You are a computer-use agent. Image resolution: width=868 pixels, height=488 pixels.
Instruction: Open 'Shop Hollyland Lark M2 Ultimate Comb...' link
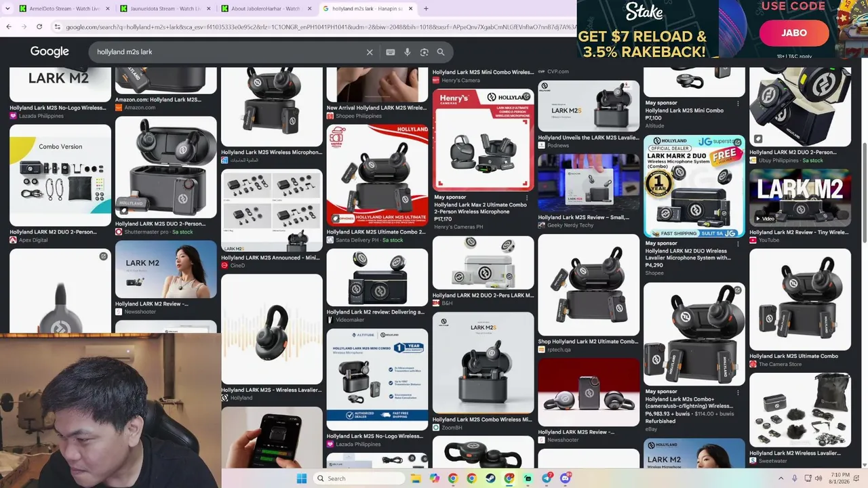point(588,342)
